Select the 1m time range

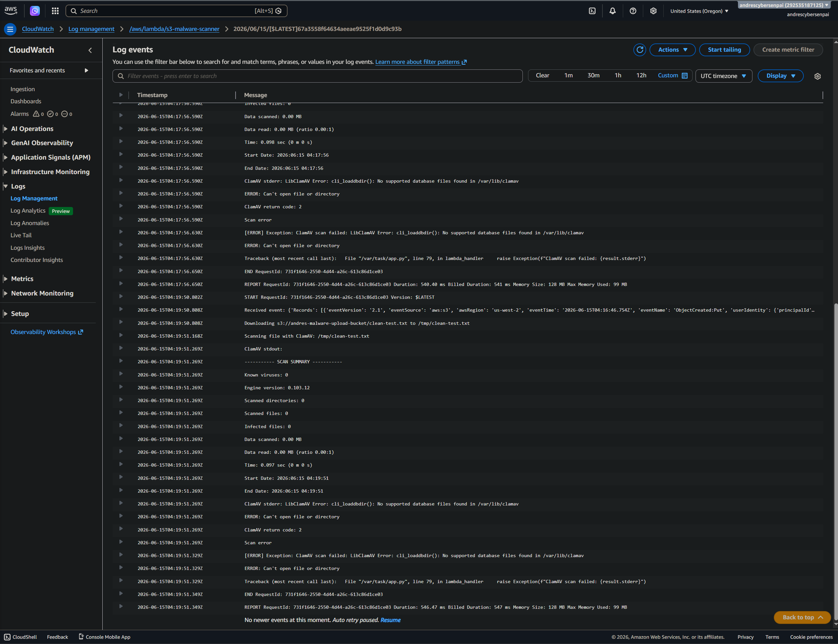tap(568, 75)
